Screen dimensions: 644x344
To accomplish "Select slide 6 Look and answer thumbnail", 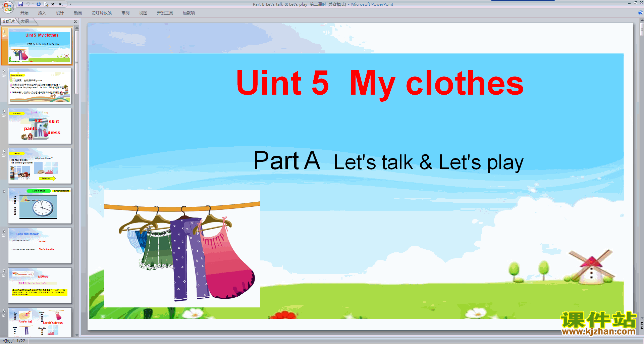I will (40, 246).
